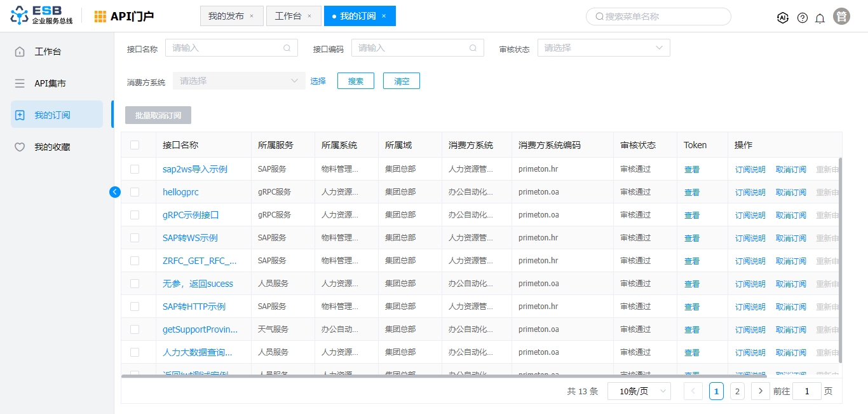Screen dimensions: 868x414
Task: Open API集市 in the sidebar
Action: (50, 83)
